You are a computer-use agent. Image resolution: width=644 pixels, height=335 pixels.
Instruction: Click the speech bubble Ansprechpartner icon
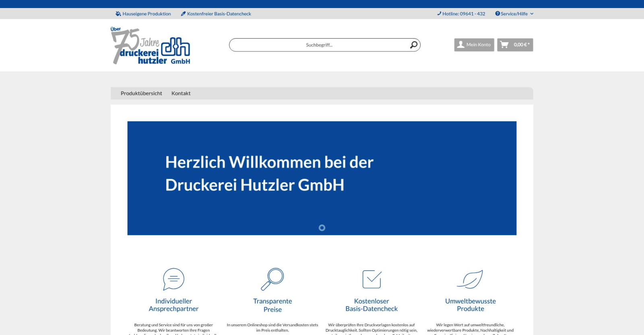(173, 279)
